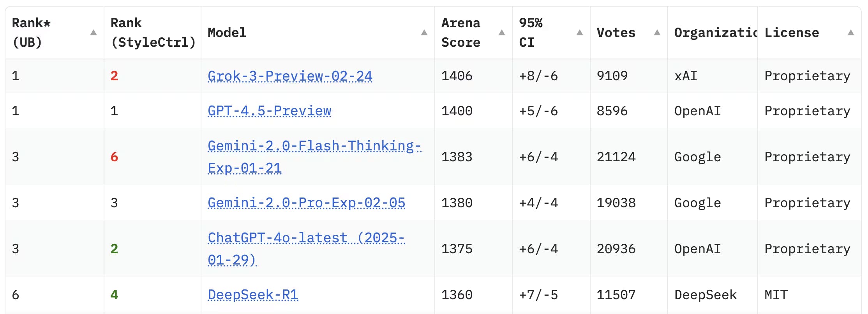Select the Votes column header
The height and width of the screenshot is (314, 868).
pyautogui.click(x=616, y=33)
